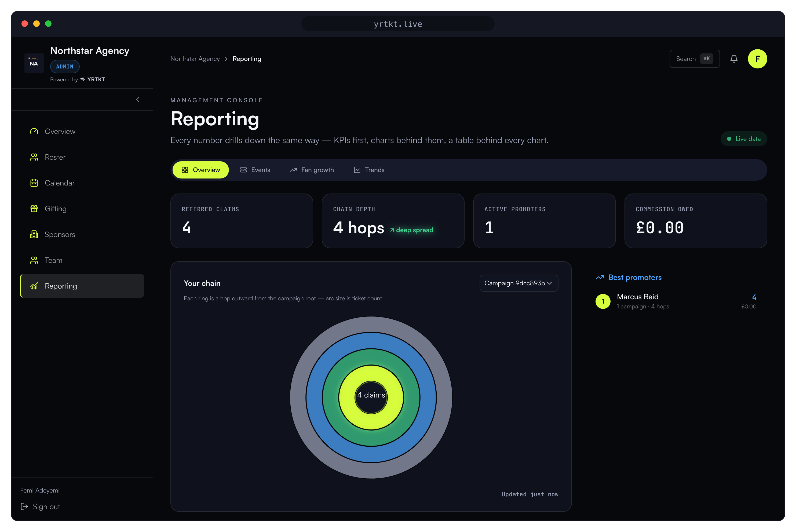Click the Live data status pill
The height and width of the screenshot is (532, 796).
click(x=743, y=139)
